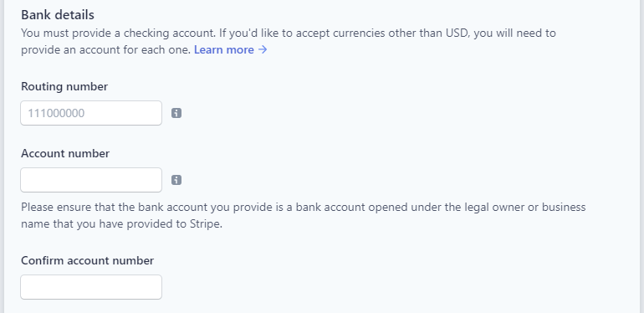Show account number help tooltip icon

pos(176,180)
